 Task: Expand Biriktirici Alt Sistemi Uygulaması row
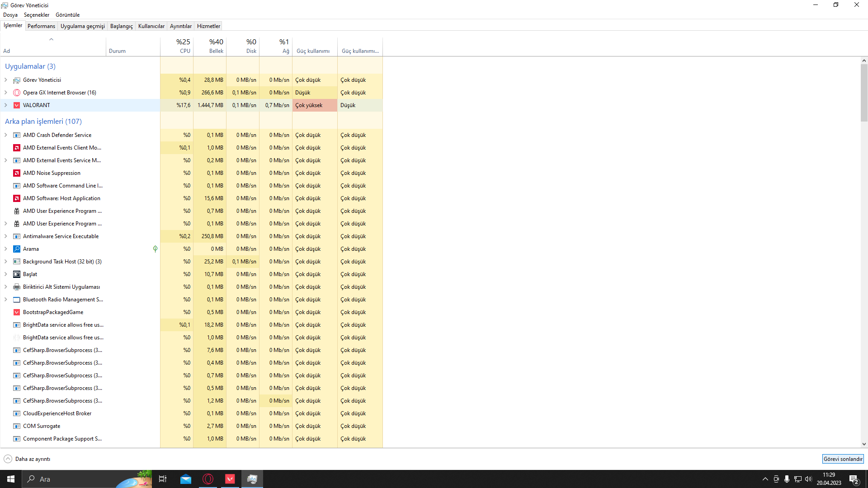click(x=6, y=287)
